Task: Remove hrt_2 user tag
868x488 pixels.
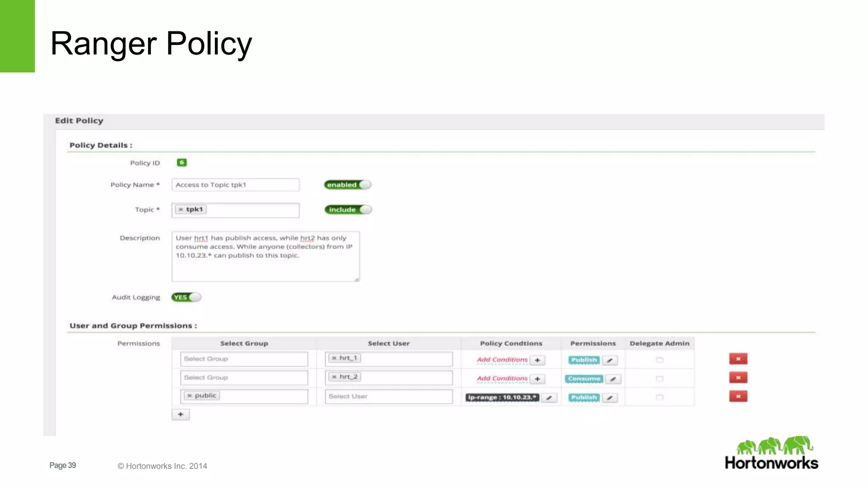Action: 334,377
